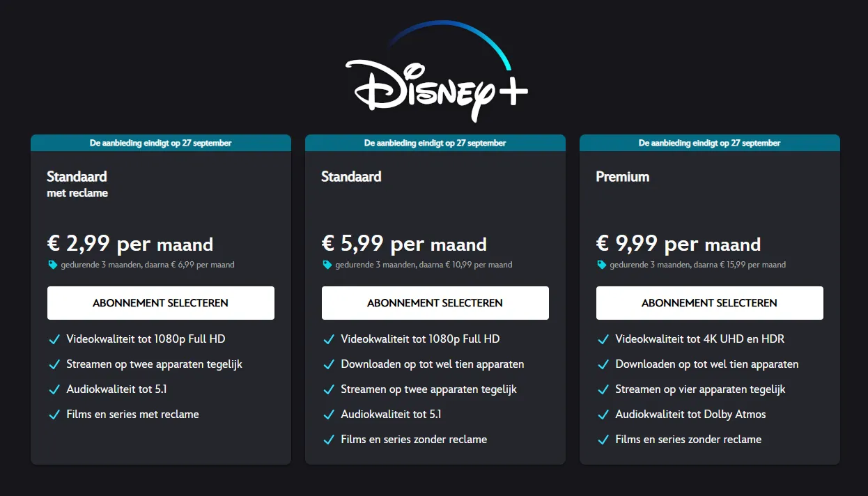Click the checkmark beside Audiokwaliteit tot Dolby Atmos
This screenshot has height=496, width=868.
[603, 414]
